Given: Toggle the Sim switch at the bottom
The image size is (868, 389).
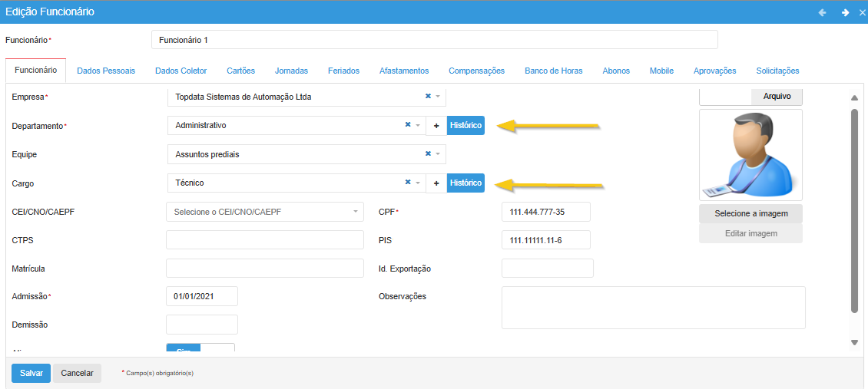Looking at the screenshot, I should coord(200,349).
